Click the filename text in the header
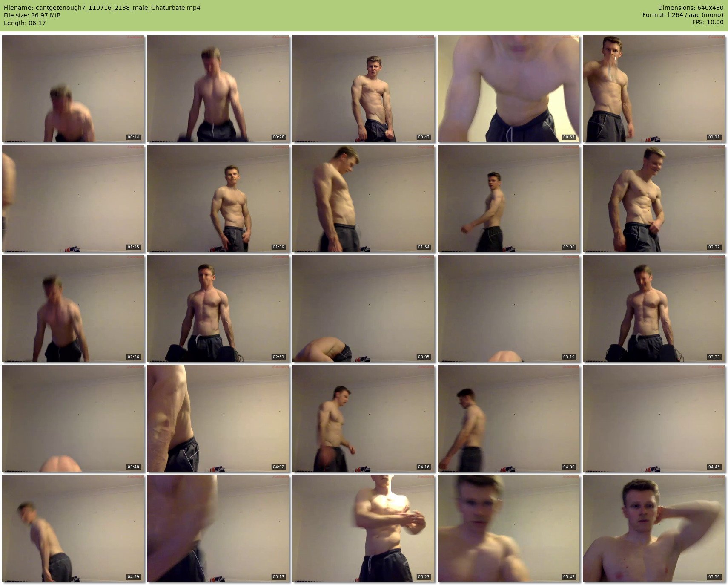The width and height of the screenshot is (728, 585). [x=102, y=8]
